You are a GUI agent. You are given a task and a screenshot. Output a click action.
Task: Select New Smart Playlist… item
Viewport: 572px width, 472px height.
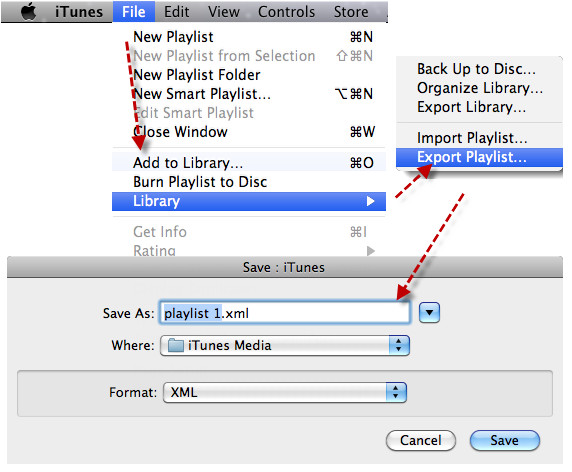click(249, 94)
